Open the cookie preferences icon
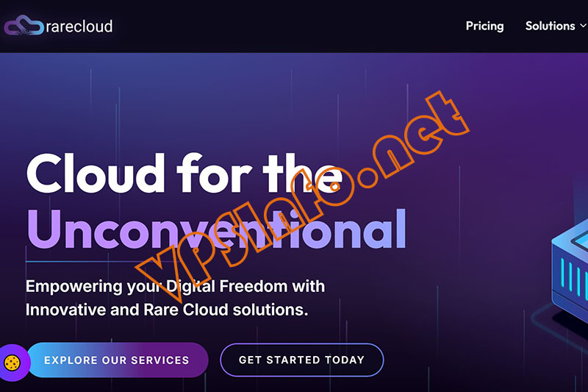The width and height of the screenshot is (588, 392). (12, 362)
